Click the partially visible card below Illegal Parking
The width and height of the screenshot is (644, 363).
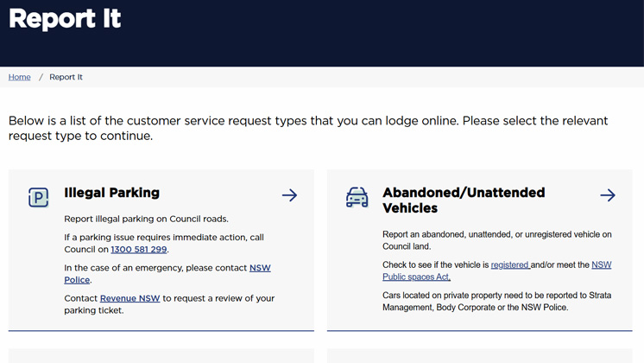tap(161, 355)
